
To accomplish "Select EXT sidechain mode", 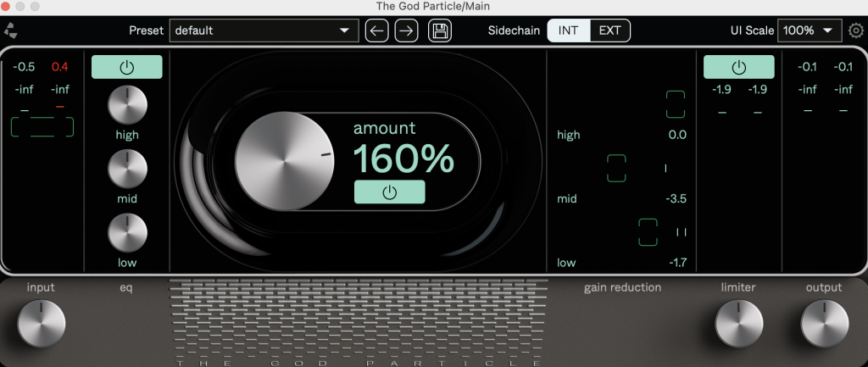I will pos(609,31).
